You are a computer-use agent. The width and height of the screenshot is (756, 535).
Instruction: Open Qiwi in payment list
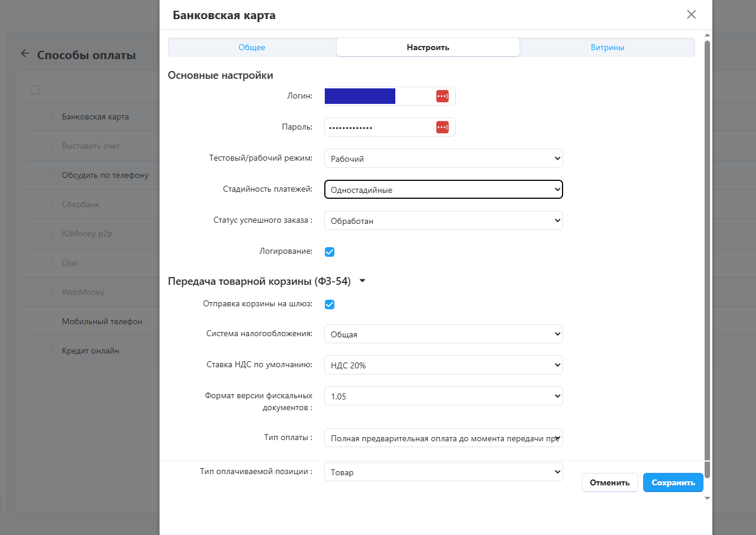click(70, 263)
